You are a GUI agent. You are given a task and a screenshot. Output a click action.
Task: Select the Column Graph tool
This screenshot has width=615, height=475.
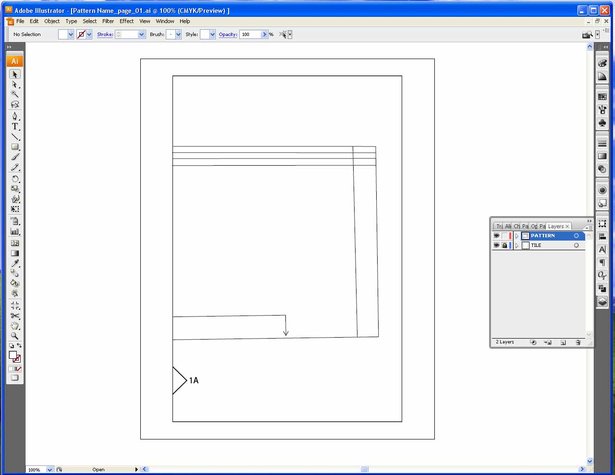(x=15, y=232)
